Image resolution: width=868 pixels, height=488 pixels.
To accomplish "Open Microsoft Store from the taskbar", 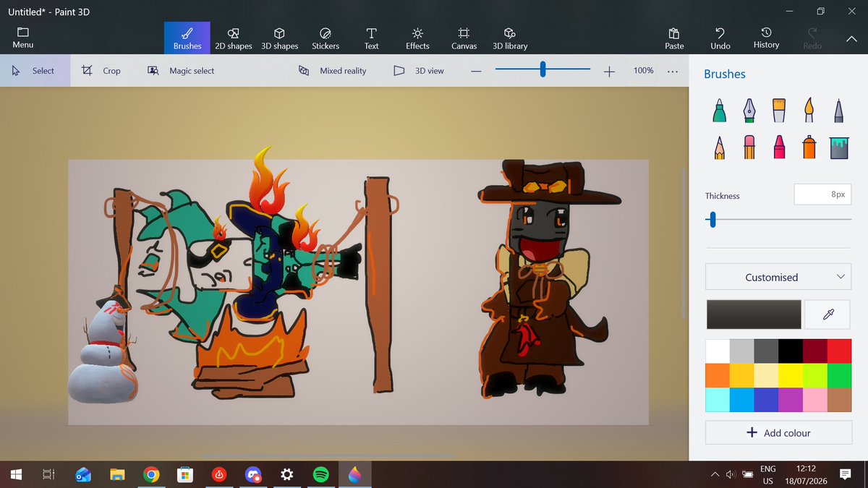I will tap(185, 474).
